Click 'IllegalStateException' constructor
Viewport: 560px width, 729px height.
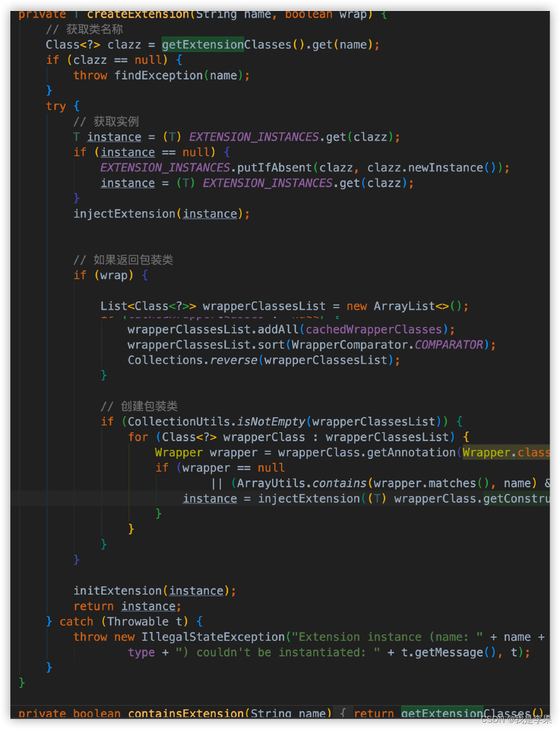[x=213, y=637]
